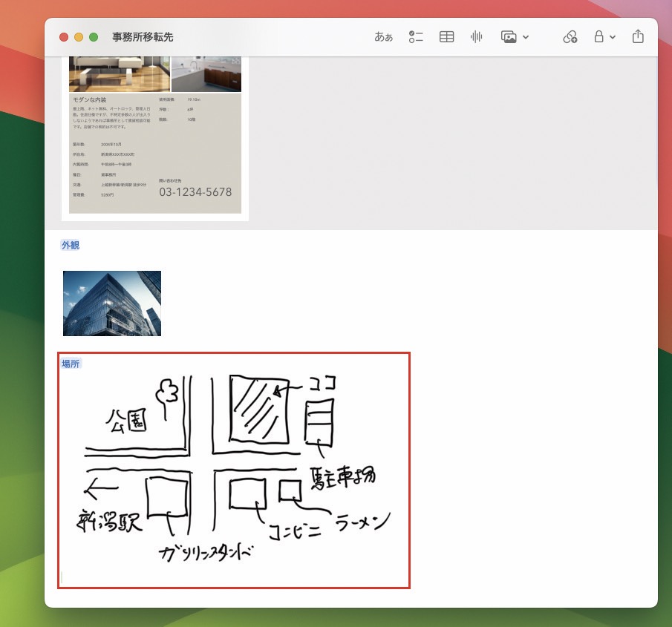Open the lock note menu
This screenshot has width=672, height=627.
pos(604,37)
